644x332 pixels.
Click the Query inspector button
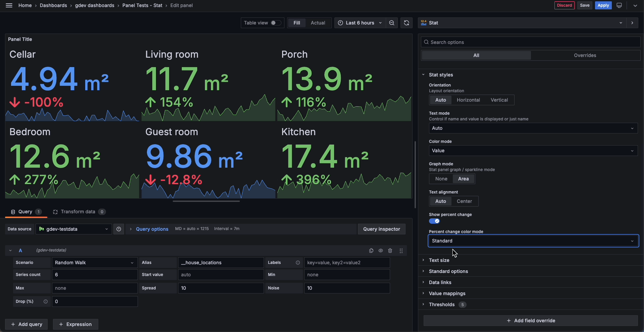tap(382, 229)
